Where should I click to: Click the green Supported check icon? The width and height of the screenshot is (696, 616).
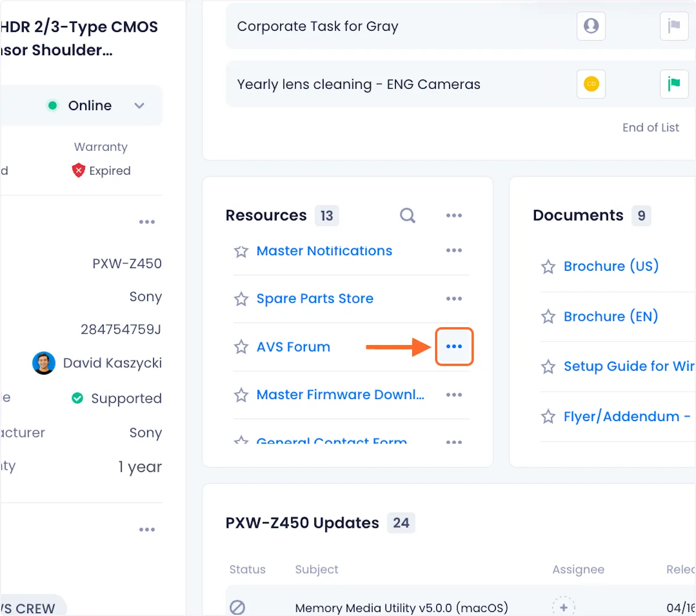[77, 398]
